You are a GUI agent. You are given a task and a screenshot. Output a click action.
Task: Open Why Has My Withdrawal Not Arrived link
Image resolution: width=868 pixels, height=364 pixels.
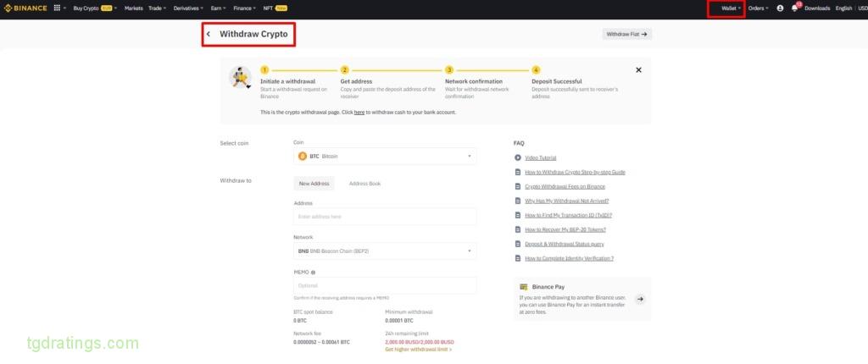tap(567, 201)
